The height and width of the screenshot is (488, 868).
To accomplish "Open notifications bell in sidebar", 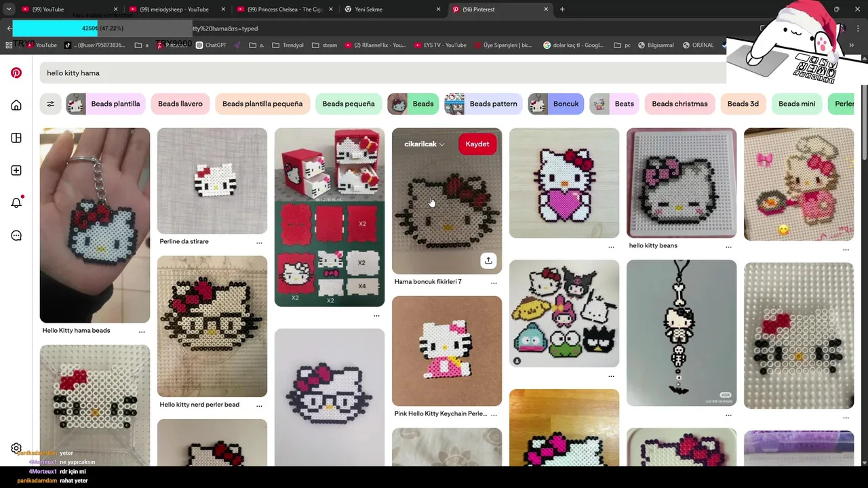I will pos(16,203).
